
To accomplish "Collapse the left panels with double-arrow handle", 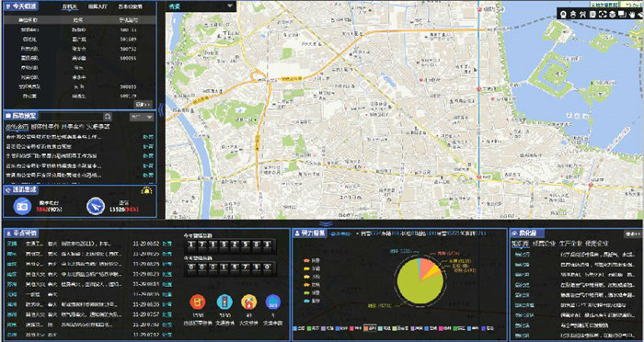I will (161, 110).
